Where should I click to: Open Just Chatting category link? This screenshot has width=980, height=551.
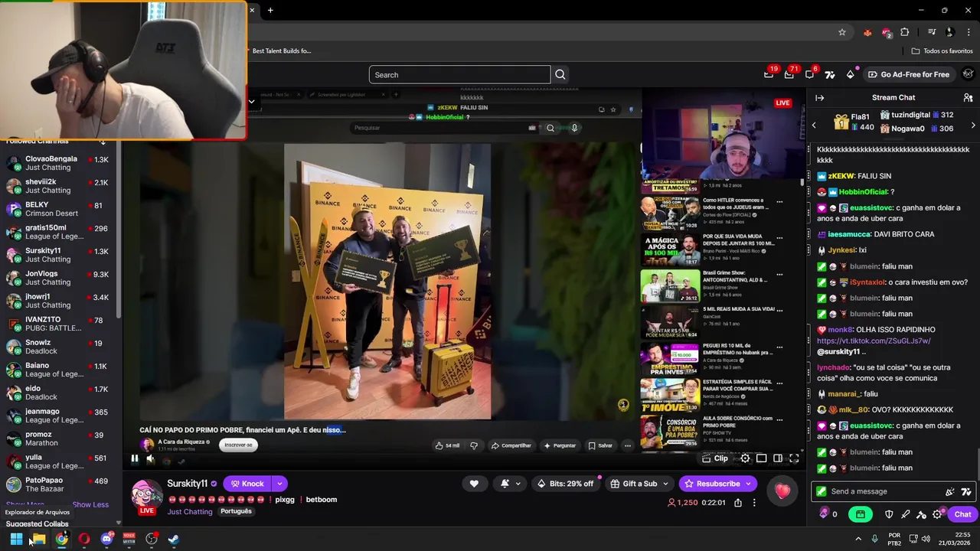pos(189,511)
